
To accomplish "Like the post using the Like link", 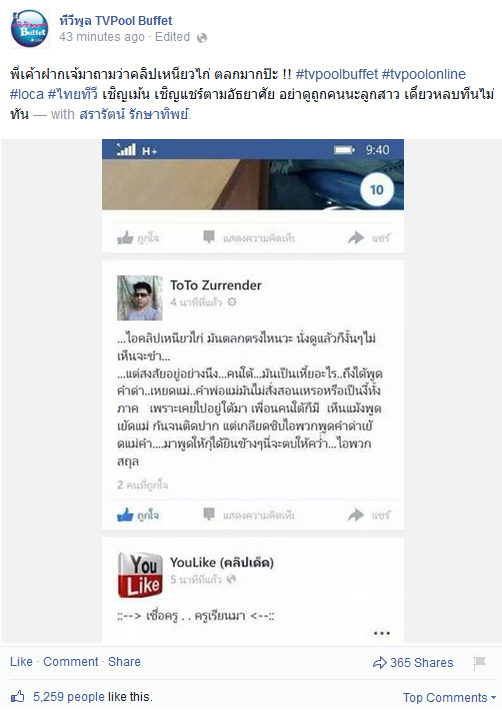I will point(21,662).
